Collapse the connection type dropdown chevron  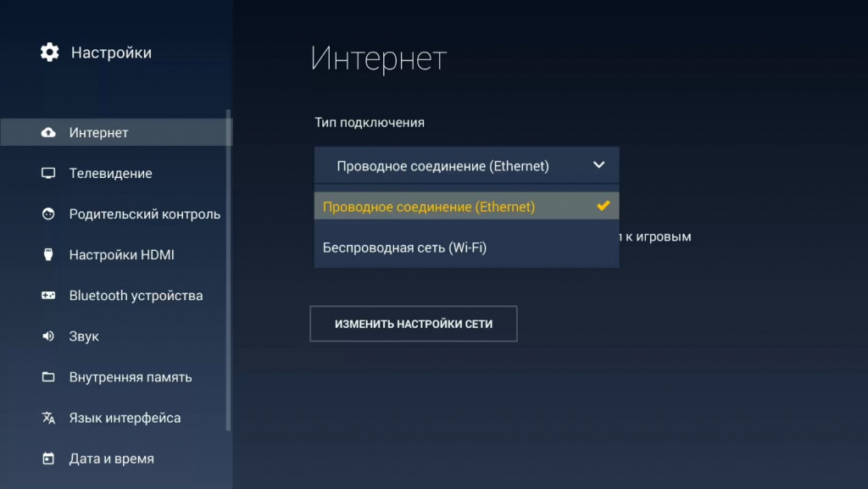pos(598,165)
